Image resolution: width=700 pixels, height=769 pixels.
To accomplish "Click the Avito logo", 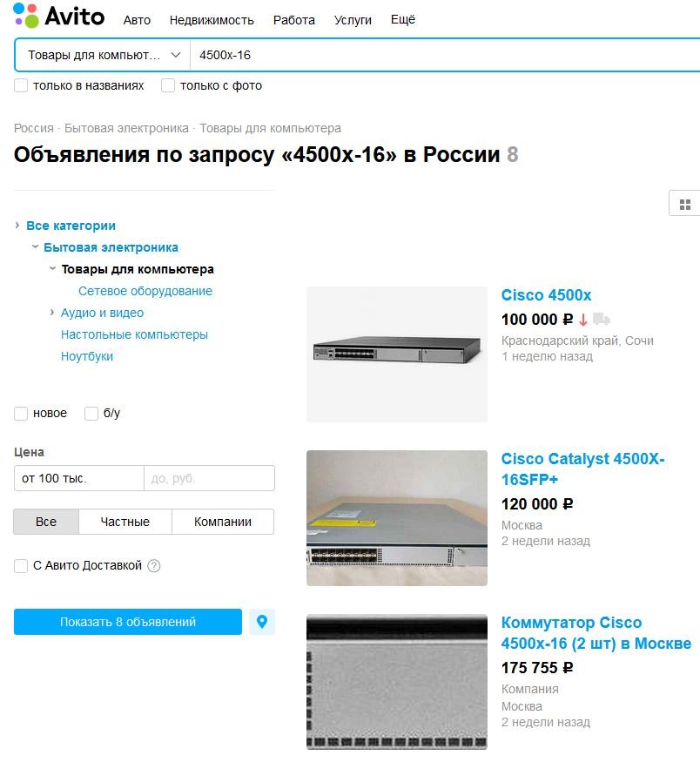I will (59, 16).
